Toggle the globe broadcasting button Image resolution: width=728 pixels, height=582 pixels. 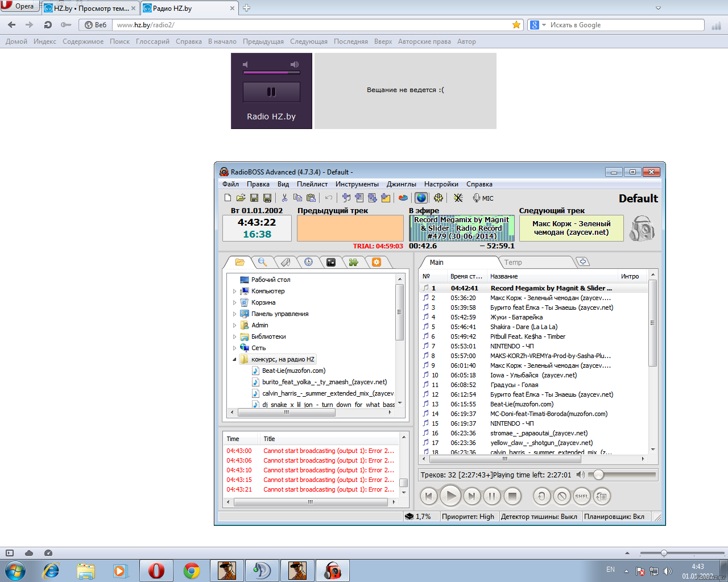tap(421, 198)
